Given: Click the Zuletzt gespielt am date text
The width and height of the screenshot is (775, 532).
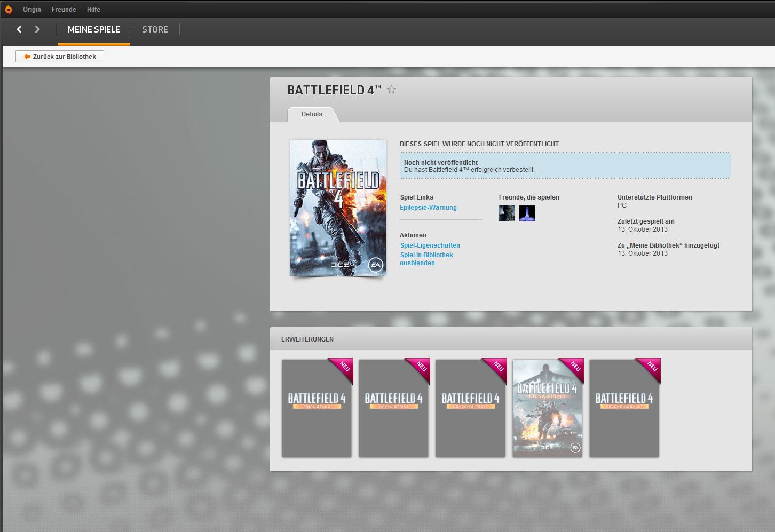Looking at the screenshot, I should point(643,229).
